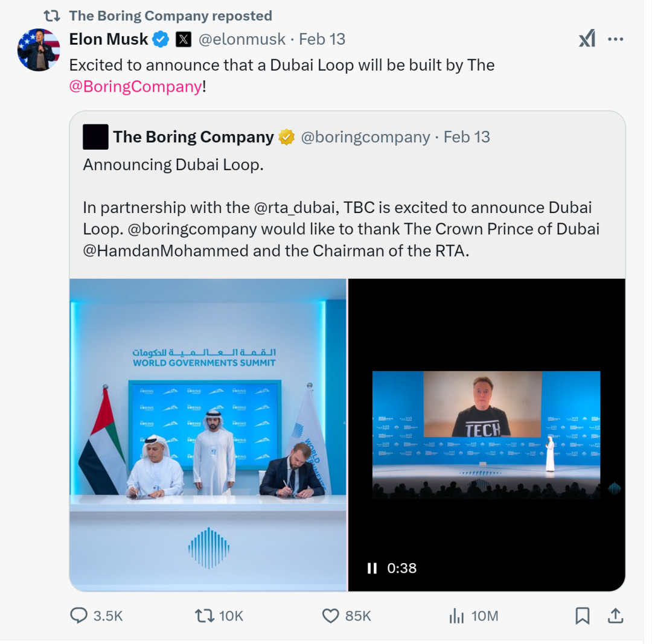Click the share upload icon
Image resolution: width=652 pixels, height=644 pixels.
[x=615, y=616]
